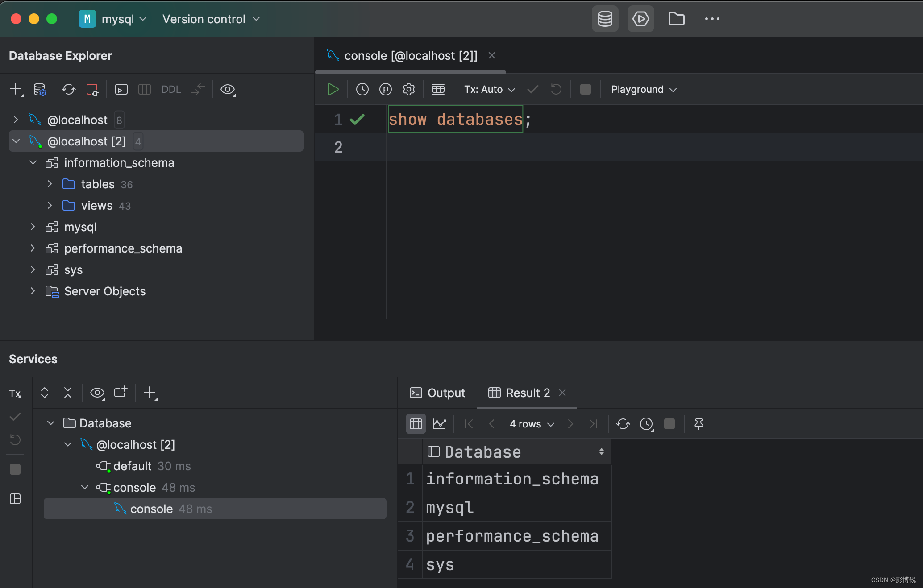The image size is (923, 588).
Task: Click the output grid/table view icon
Action: tap(415, 423)
